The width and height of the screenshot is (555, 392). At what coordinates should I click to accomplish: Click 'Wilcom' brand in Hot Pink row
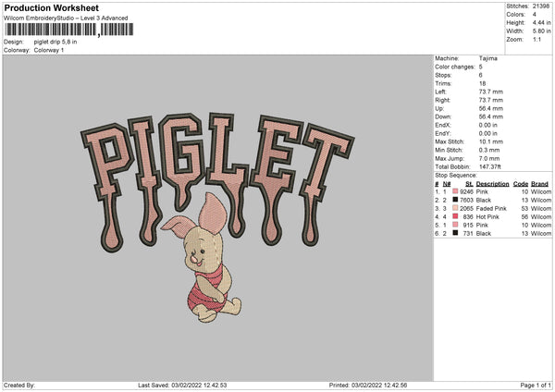(541, 217)
